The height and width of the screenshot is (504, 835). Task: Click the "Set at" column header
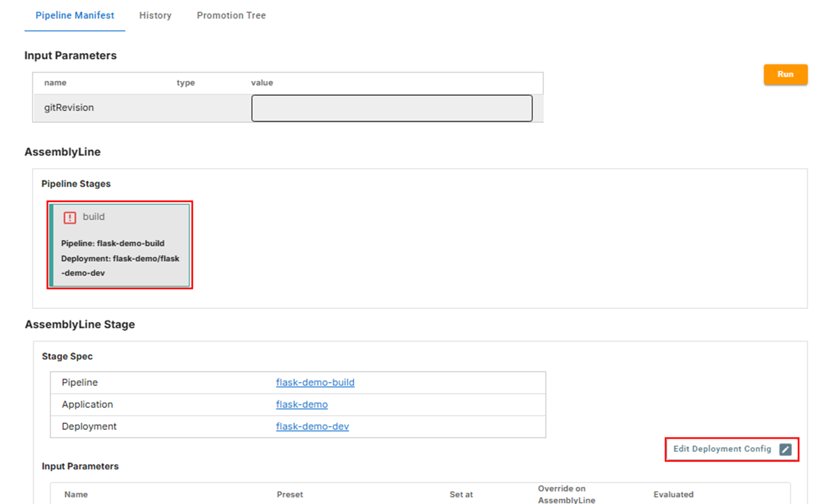click(x=461, y=494)
